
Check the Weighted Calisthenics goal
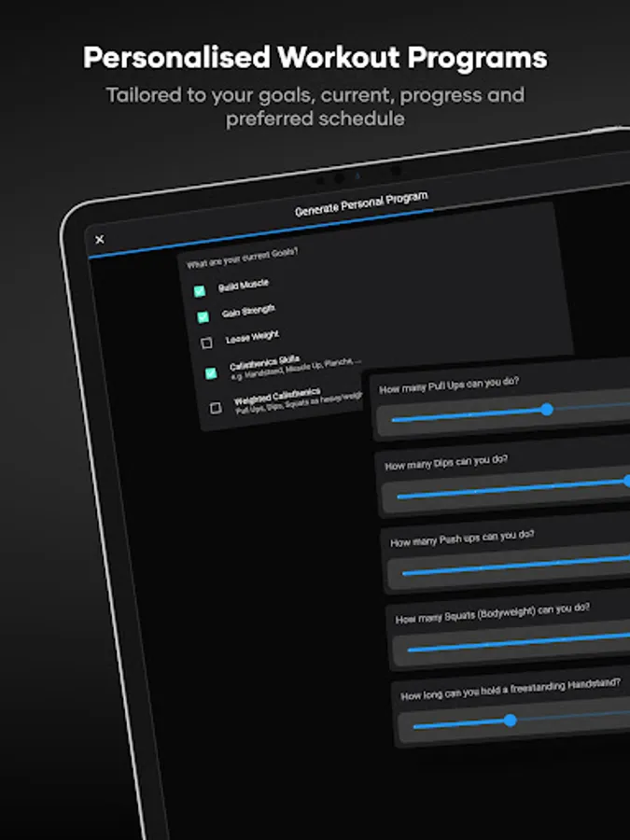coord(216,408)
